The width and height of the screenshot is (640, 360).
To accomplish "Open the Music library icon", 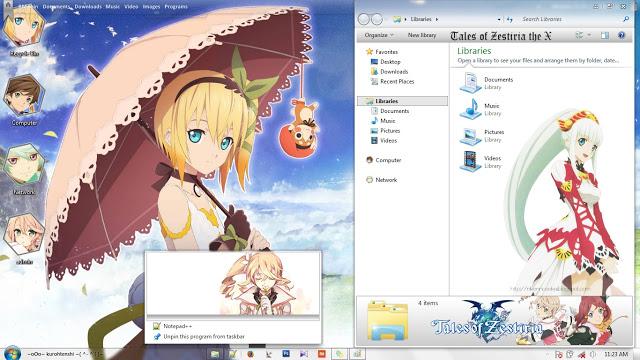I will pyautogui.click(x=471, y=109).
